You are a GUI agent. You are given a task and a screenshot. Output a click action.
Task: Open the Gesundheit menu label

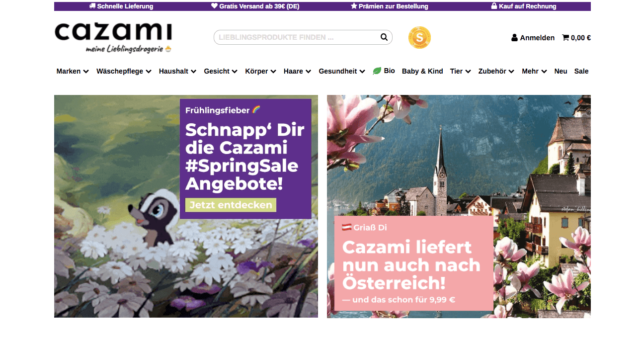click(338, 71)
